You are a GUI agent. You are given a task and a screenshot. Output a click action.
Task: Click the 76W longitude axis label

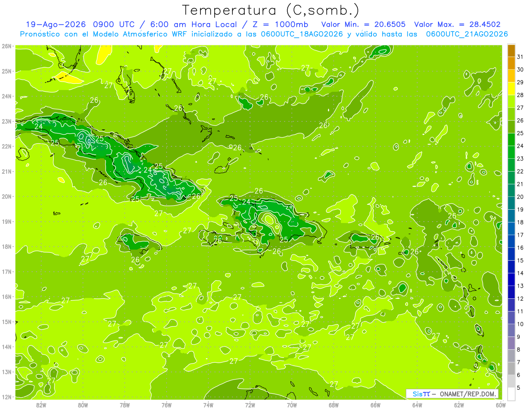(x=167, y=405)
